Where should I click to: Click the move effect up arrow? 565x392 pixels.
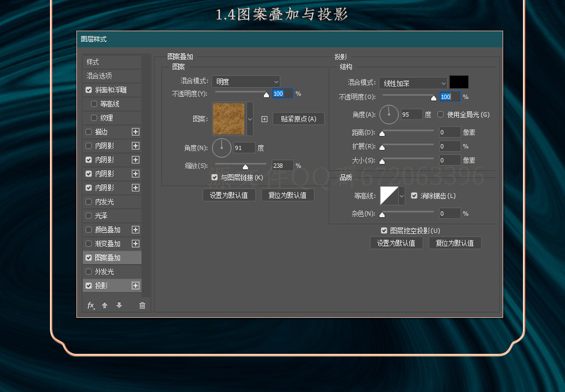pos(104,305)
